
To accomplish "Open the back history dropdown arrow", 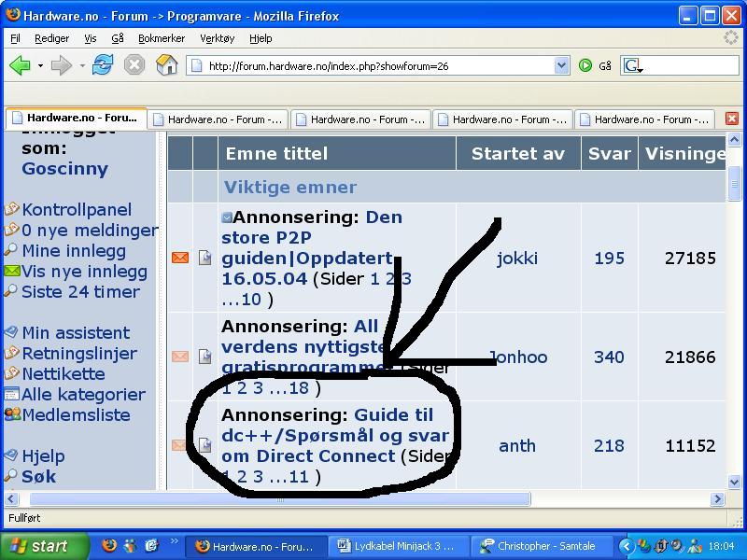I will click(x=40, y=65).
